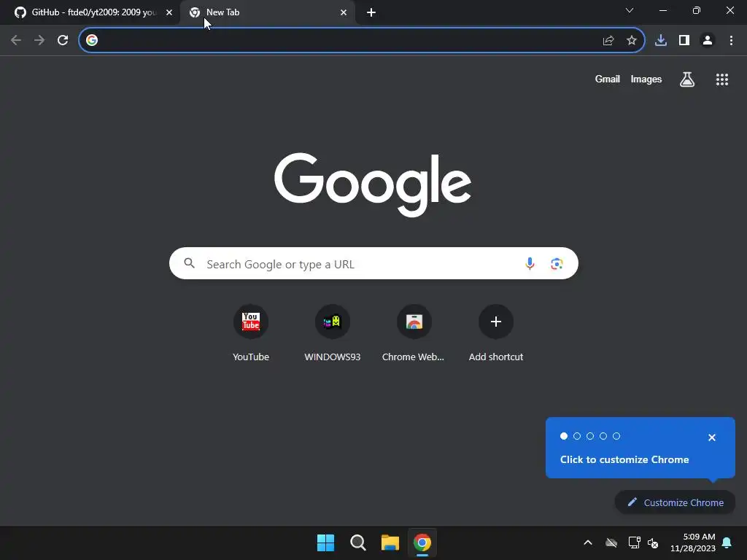The image size is (747, 560).
Task: Open the profile avatar menu
Action: pos(708,41)
